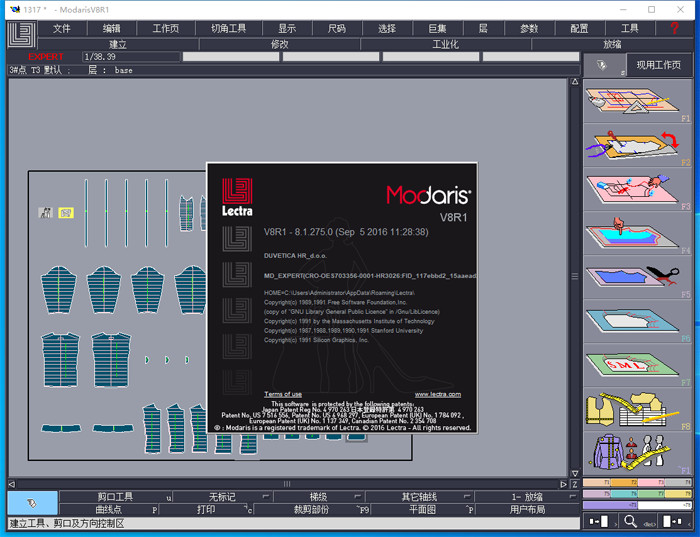
Task: Click the magnifying glass zoom icon
Action: coord(630,521)
